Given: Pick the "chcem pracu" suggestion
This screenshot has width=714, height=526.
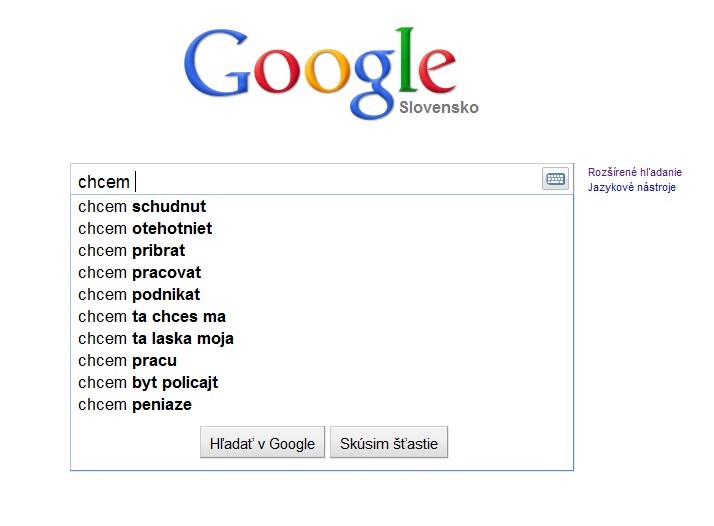Looking at the screenshot, I should [321, 360].
